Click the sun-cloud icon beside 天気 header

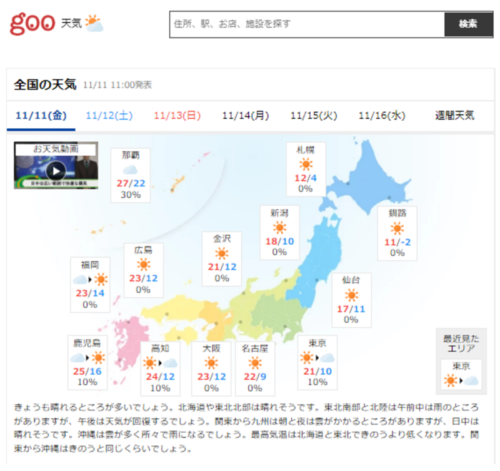click(x=94, y=23)
